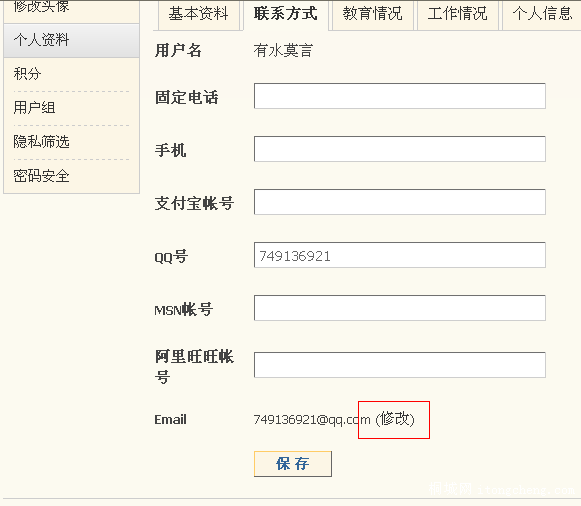Click the QQ号 field containing 749136921
Screen dimensions: 581x506
(x=400, y=255)
